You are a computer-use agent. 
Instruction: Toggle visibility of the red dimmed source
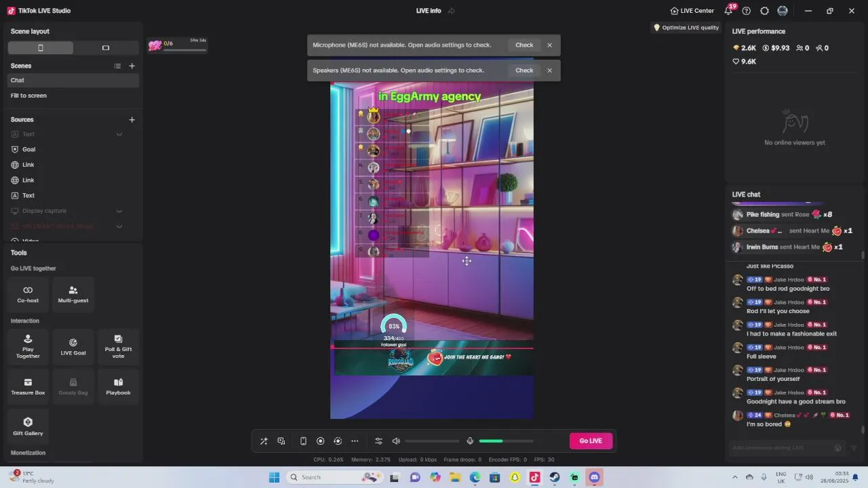(119, 226)
